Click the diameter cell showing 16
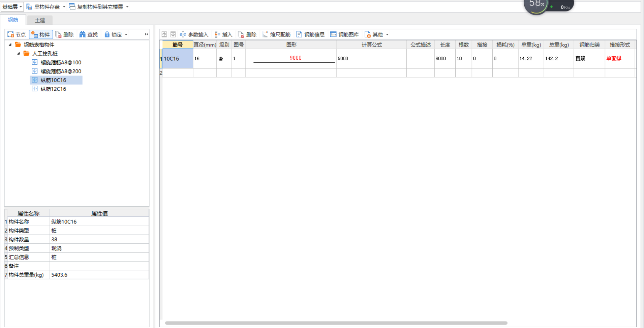The height and width of the screenshot is (328, 644). tap(205, 59)
